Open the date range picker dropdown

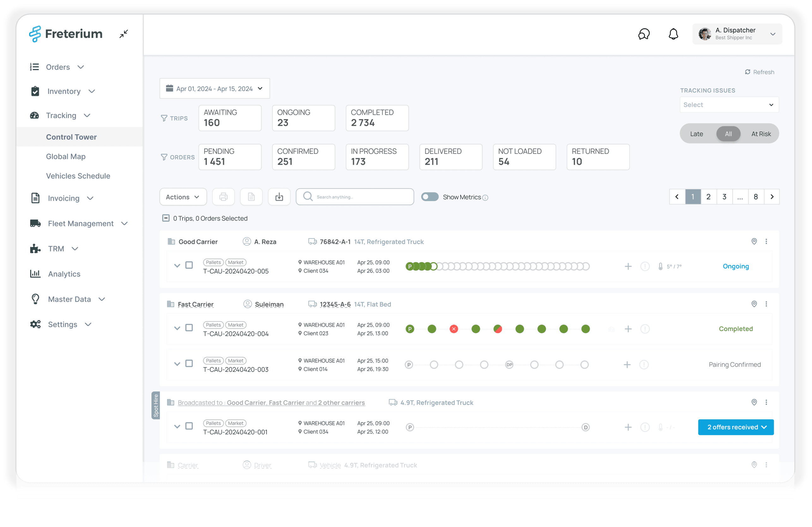coord(214,89)
